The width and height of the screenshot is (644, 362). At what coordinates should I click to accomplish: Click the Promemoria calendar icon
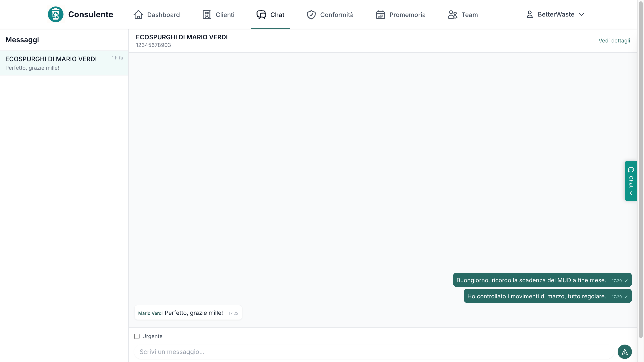[381, 15]
